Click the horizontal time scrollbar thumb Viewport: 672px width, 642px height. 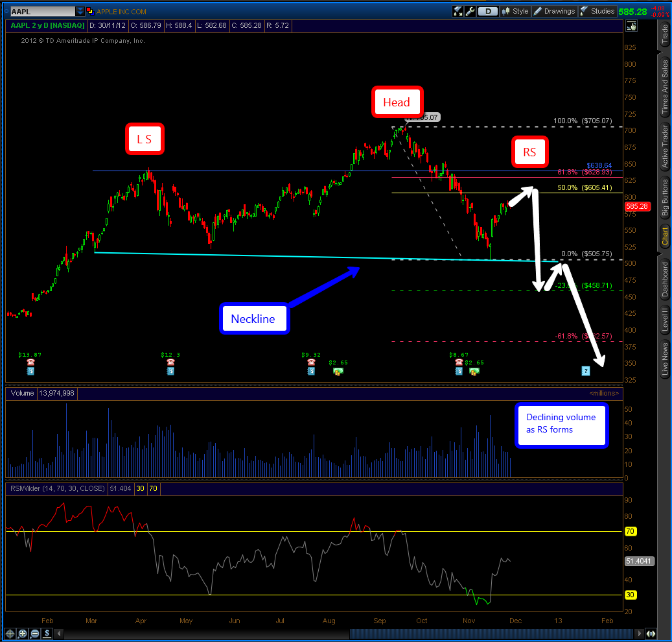click(x=491, y=634)
